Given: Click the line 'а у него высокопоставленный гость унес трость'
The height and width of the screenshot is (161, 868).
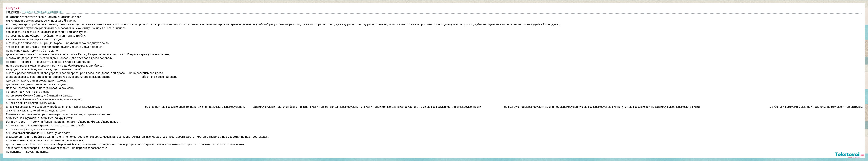Looking at the screenshot, I should point(39,133).
